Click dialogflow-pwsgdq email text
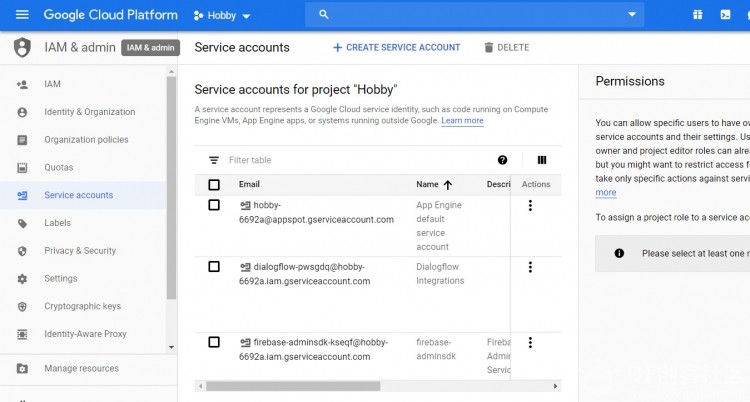This screenshot has height=402, width=750. (x=304, y=274)
